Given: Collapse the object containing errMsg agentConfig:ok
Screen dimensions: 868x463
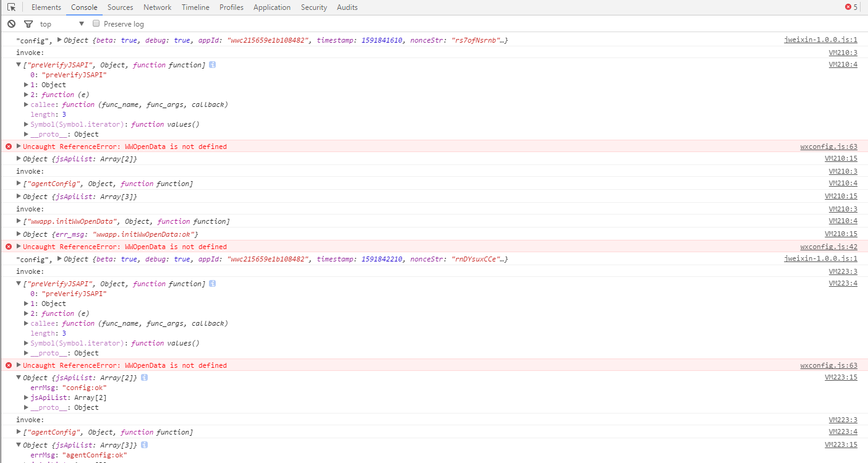Looking at the screenshot, I should (x=19, y=445).
